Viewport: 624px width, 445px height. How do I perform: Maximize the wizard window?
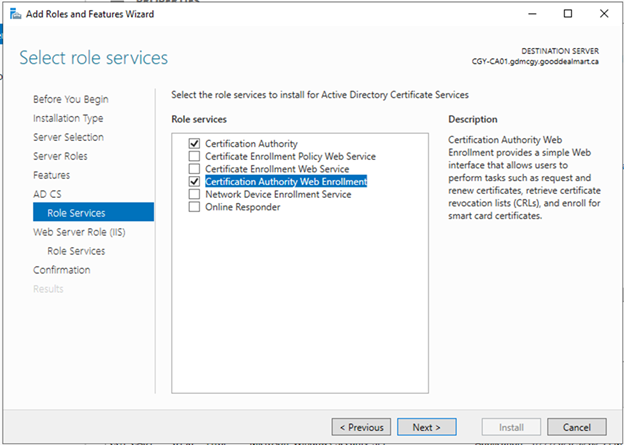click(568, 14)
